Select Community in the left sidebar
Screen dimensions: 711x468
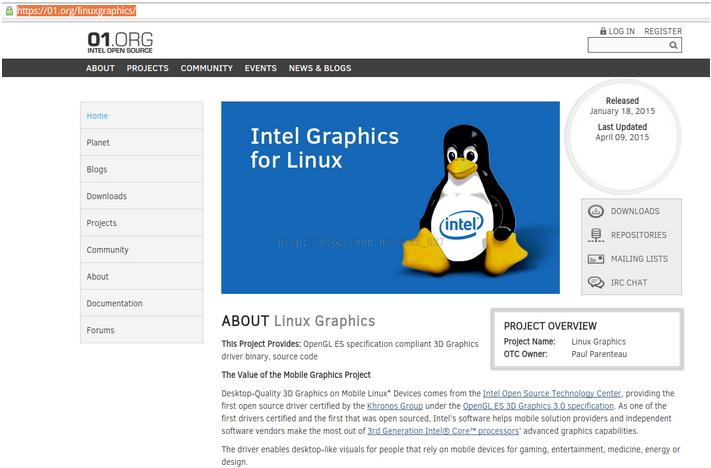[x=142, y=249]
